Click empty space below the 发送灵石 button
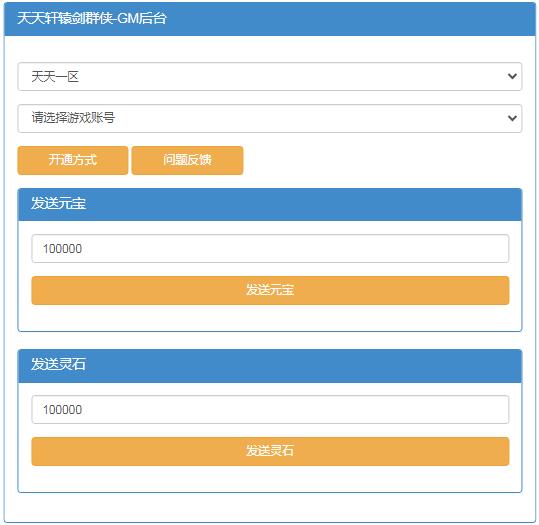Viewport: 539px width, 525px height. tap(270, 479)
